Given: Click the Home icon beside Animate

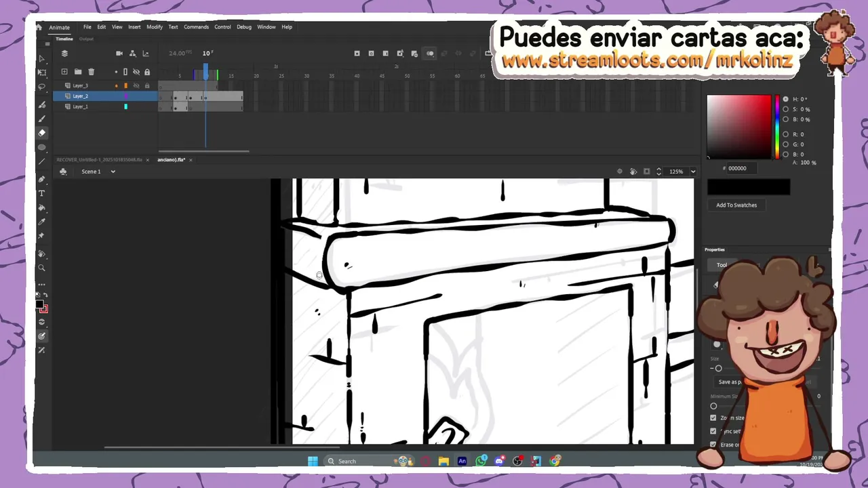Looking at the screenshot, I should [x=39, y=27].
